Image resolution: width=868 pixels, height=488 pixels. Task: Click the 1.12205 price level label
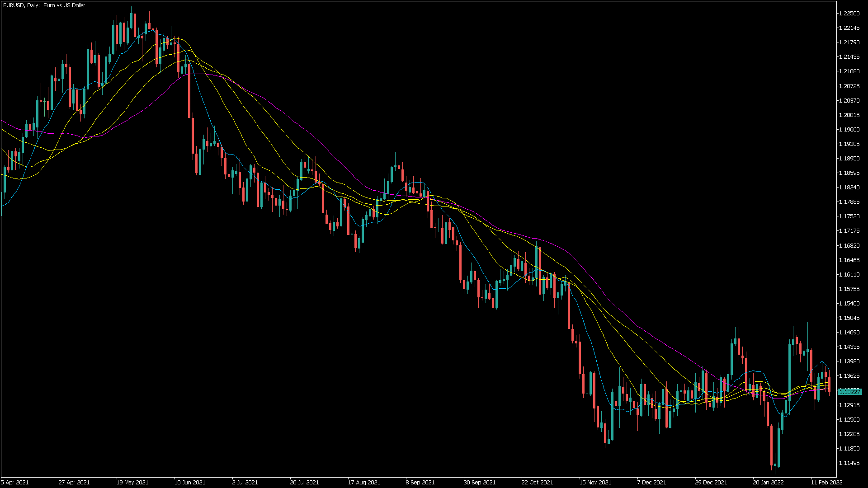849,434
